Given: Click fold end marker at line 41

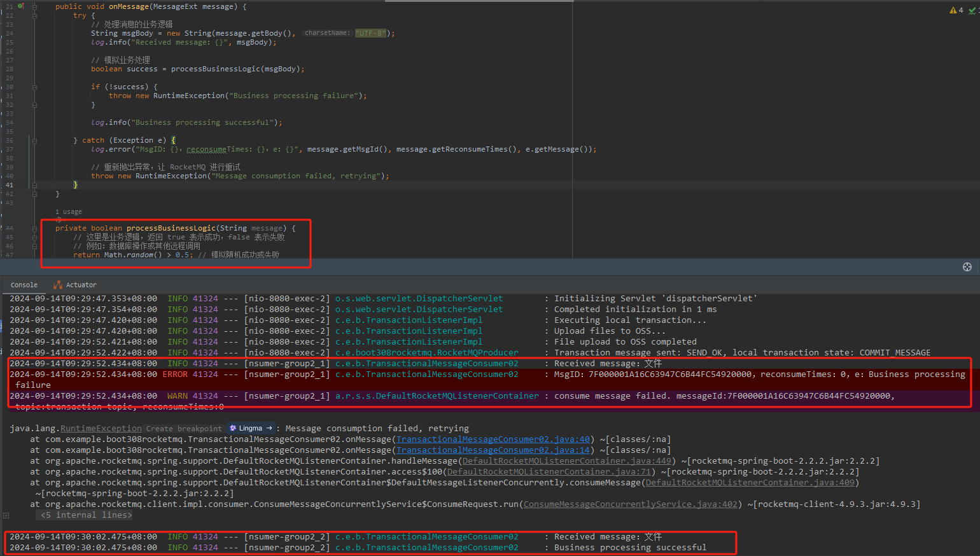Looking at the screenshot, I should coord(34,185).
